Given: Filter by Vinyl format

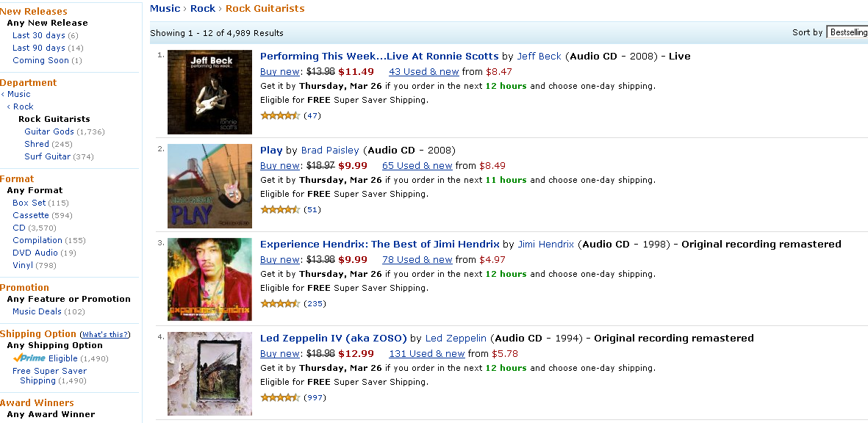Looking at the screenshot, I should (x=24, y=265).
